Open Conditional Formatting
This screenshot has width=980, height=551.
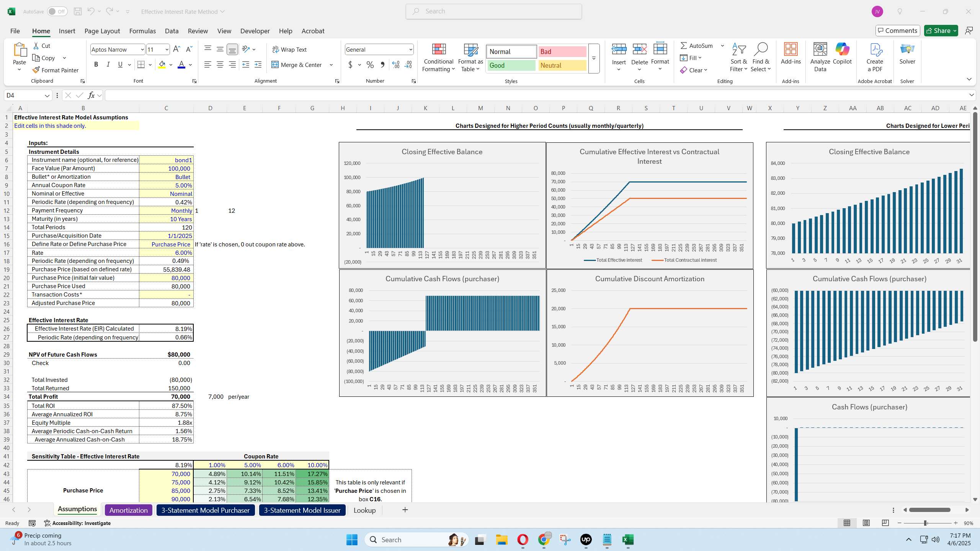pyautogui.click(x=438, y=57)
